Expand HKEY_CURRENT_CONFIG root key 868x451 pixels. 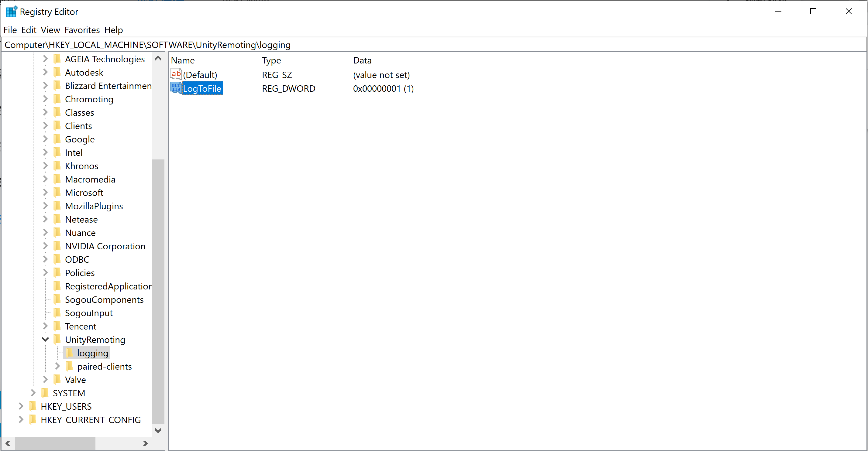[x=21, y=420]
